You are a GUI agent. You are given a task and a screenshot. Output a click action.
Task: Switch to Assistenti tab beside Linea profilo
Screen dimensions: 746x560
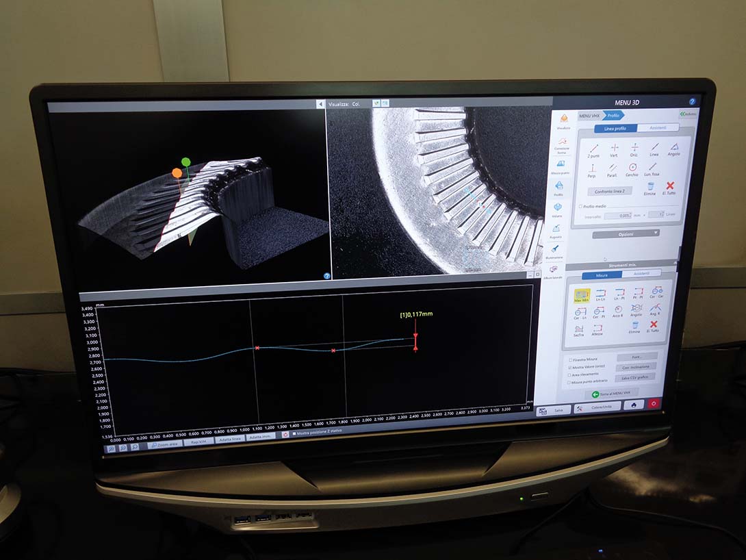(658, 127)
